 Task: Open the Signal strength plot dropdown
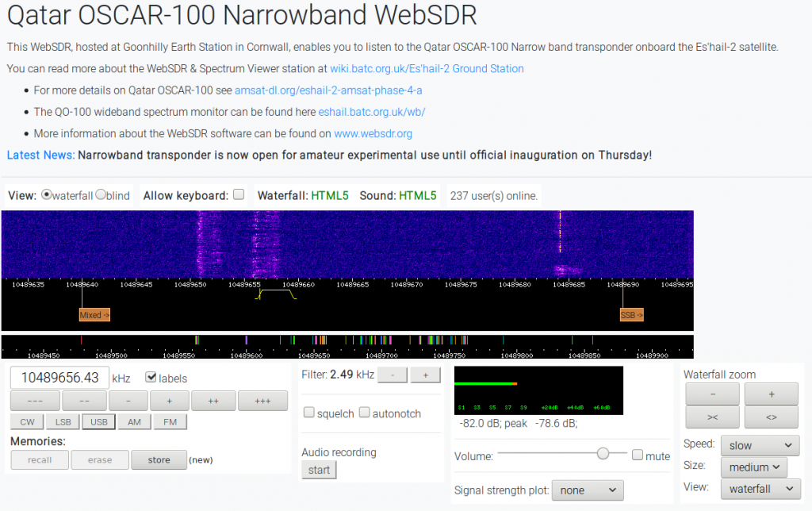pos(588,490)
